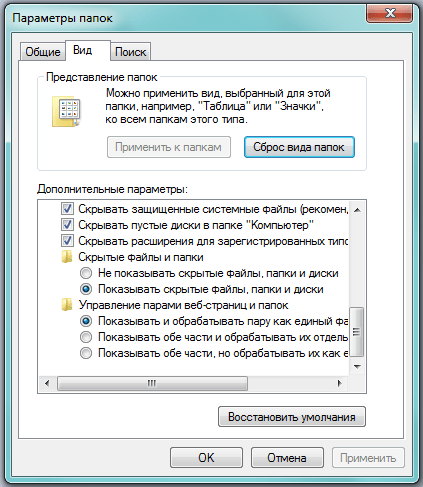Click folder icon beside Скрытые файлы и папки
423x487 pixels.
(67, 257)
